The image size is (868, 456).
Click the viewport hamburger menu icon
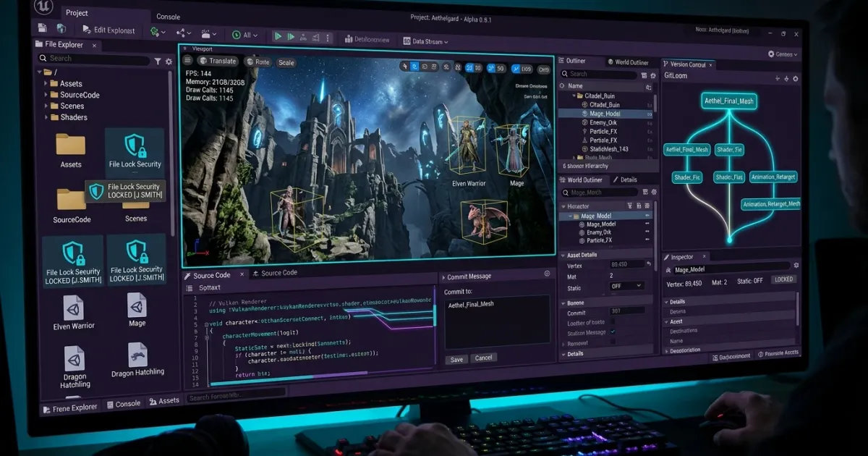coord(188,61)
